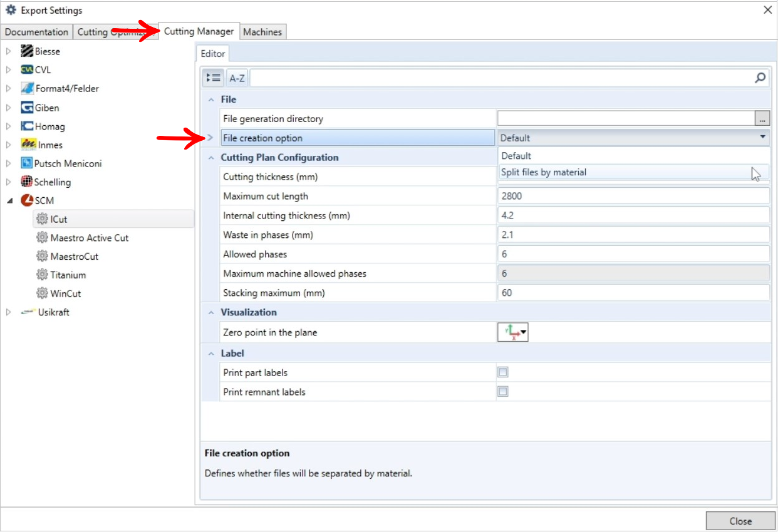Expand the Biesse tree node
778x532 pixels.
[9, 51]
